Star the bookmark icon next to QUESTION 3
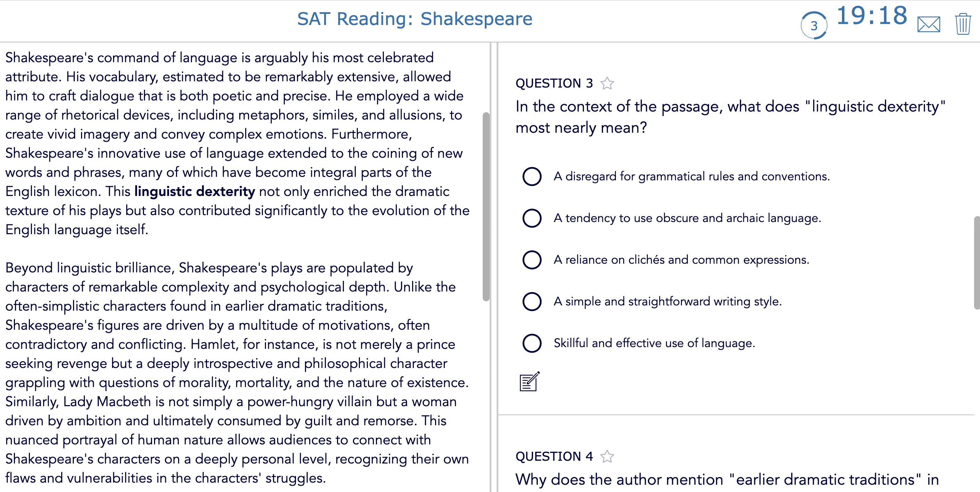This screenshot has width=980, height=492. (607, 83)
